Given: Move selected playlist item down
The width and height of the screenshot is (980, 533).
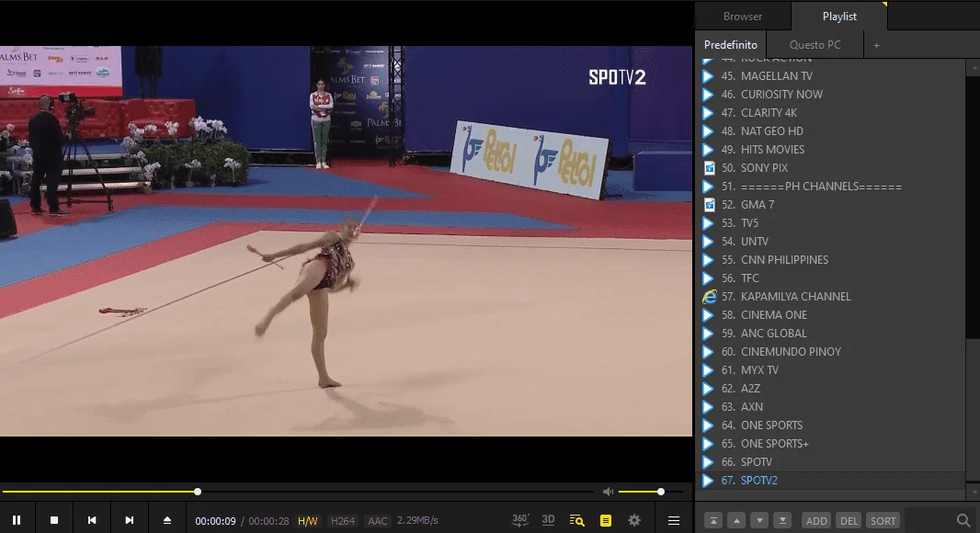Looking at the screenshot, I should click(x=759, y=520).
